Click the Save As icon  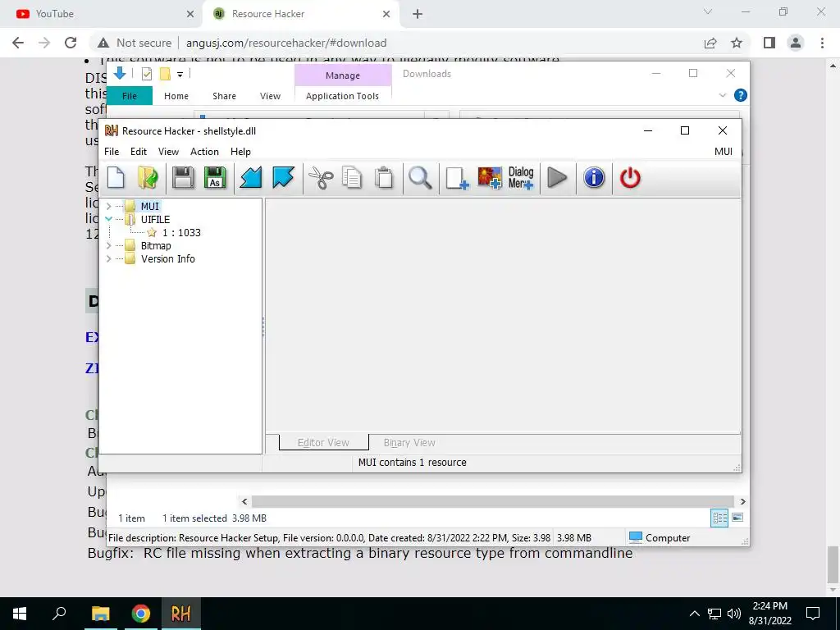click(215, 178)
